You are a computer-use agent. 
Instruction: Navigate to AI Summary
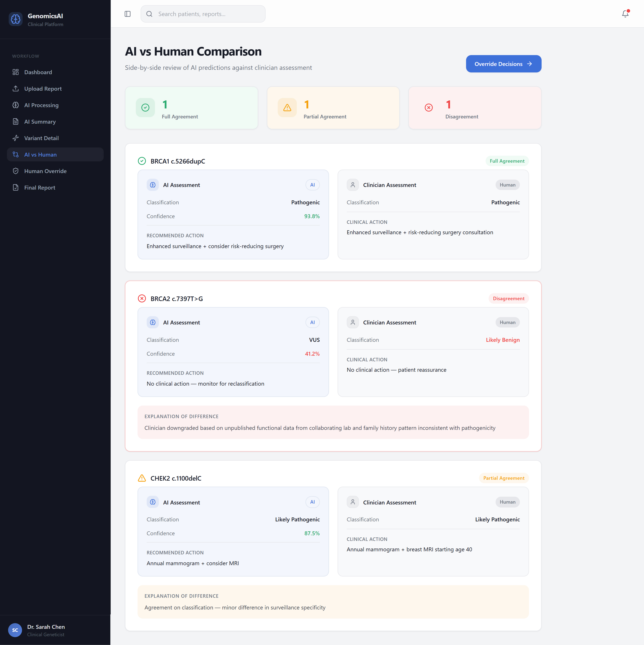(x=55, y=121)
